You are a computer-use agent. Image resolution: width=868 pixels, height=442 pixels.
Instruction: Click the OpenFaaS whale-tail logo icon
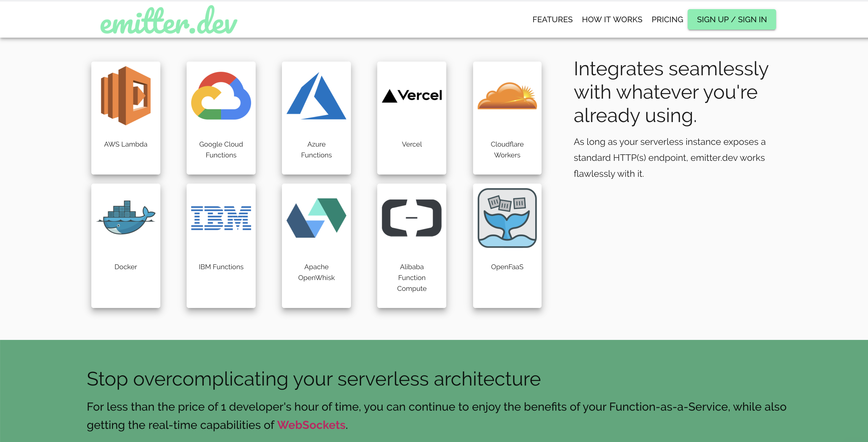tap(507, 218)
